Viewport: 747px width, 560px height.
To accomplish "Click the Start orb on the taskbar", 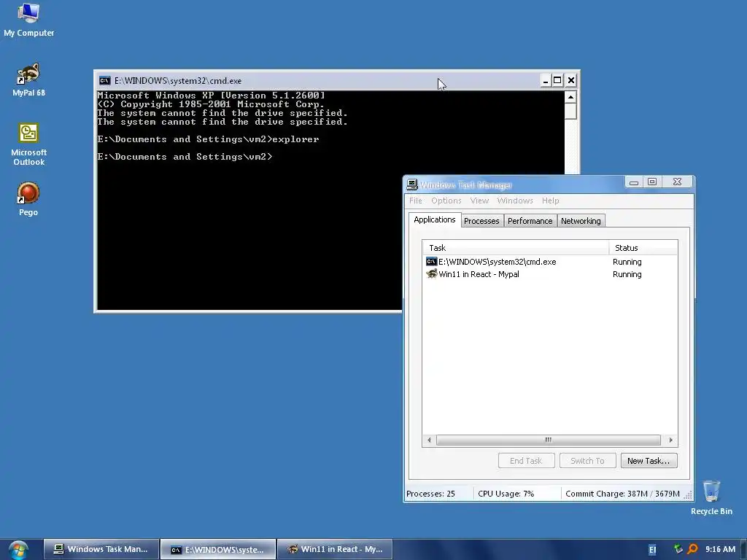I will (x=18, y=550).
